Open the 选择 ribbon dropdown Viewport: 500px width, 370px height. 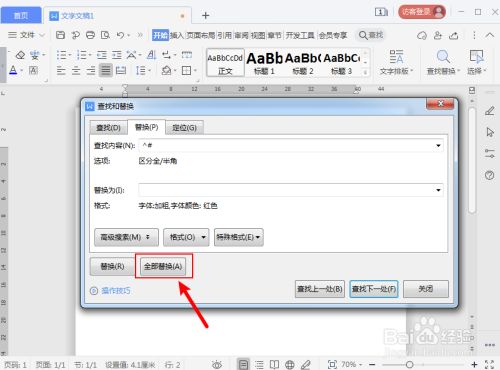[477, 62]
